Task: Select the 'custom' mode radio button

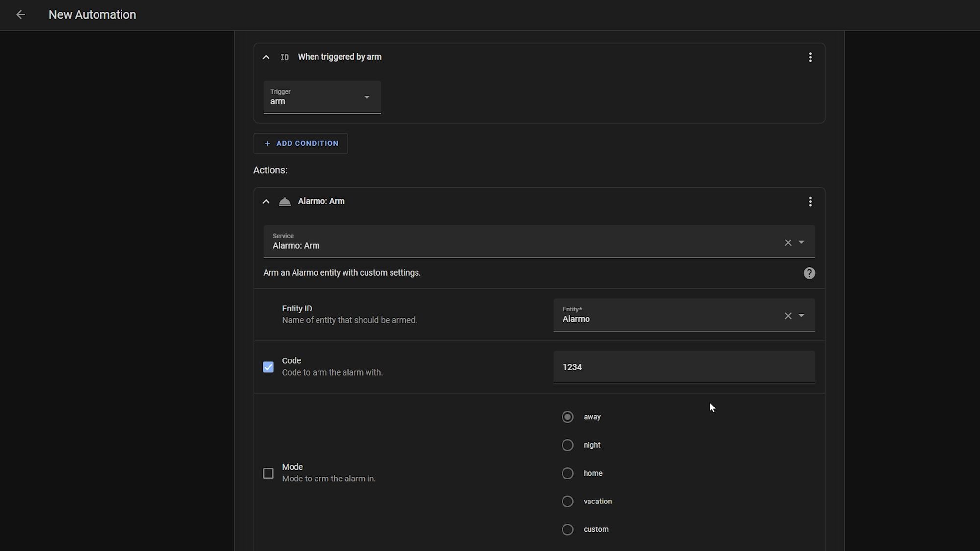Action: click(567, 529)
